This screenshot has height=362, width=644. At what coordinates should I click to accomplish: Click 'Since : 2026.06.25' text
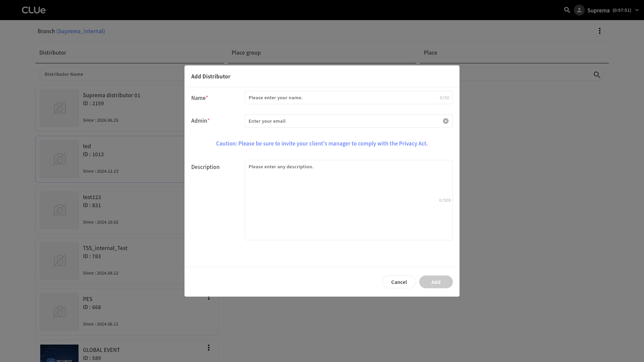(x=101, y=120)
